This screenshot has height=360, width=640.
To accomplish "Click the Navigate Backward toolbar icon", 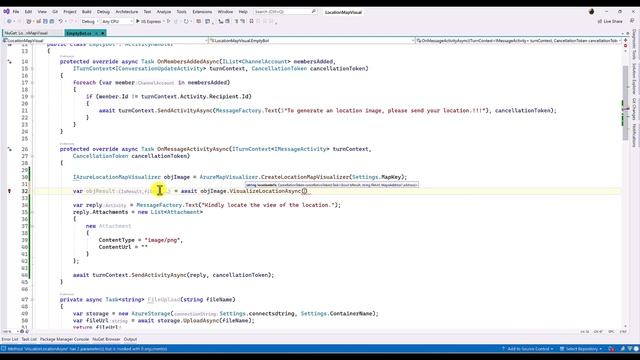I will point(9,21).
